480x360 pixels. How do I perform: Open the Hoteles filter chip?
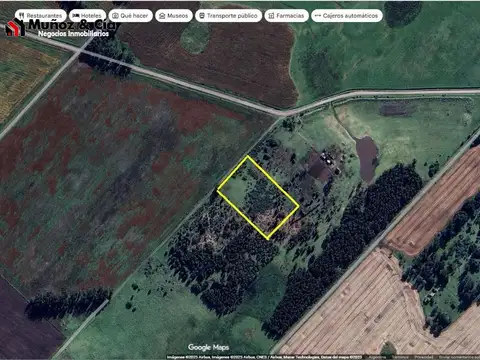click(x=88, y=16)
